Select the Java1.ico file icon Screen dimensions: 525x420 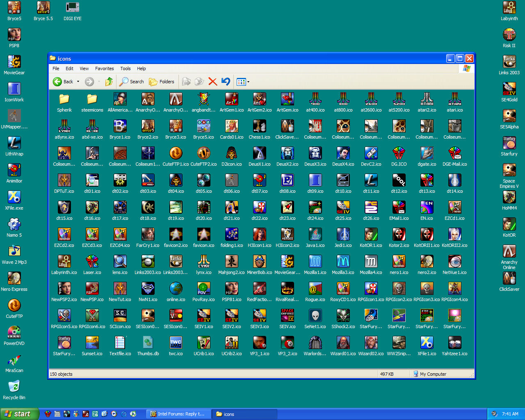315,235
